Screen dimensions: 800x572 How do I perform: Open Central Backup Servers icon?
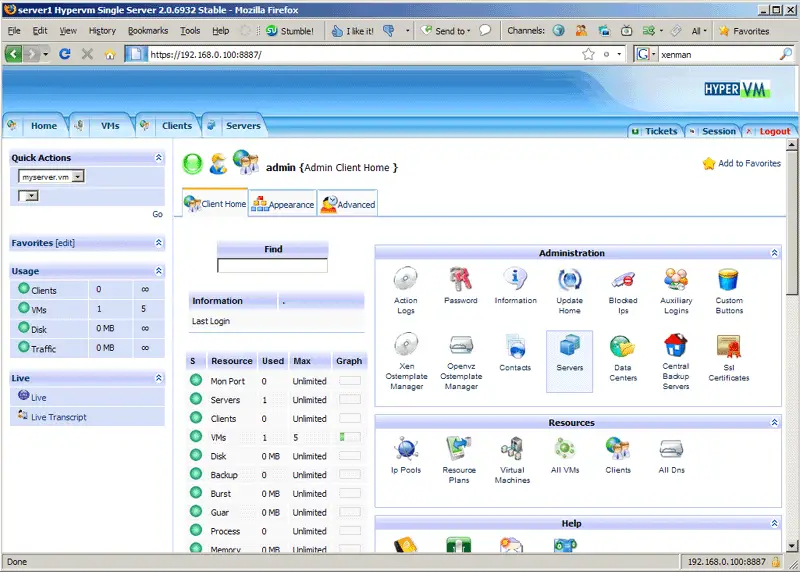click(676, 361)
